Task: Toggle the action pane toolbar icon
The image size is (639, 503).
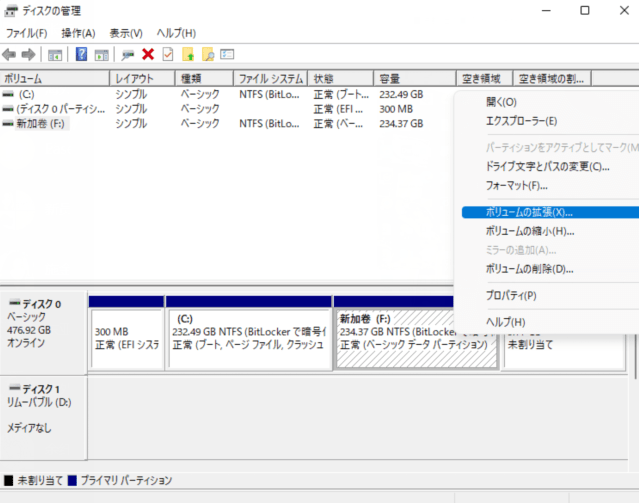Action: click(101, 55)
